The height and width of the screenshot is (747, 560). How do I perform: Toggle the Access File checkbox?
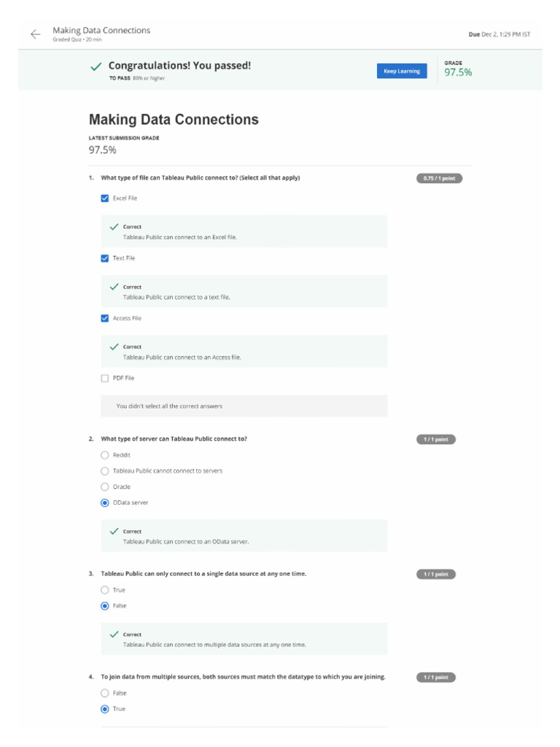tap(105, 318)
